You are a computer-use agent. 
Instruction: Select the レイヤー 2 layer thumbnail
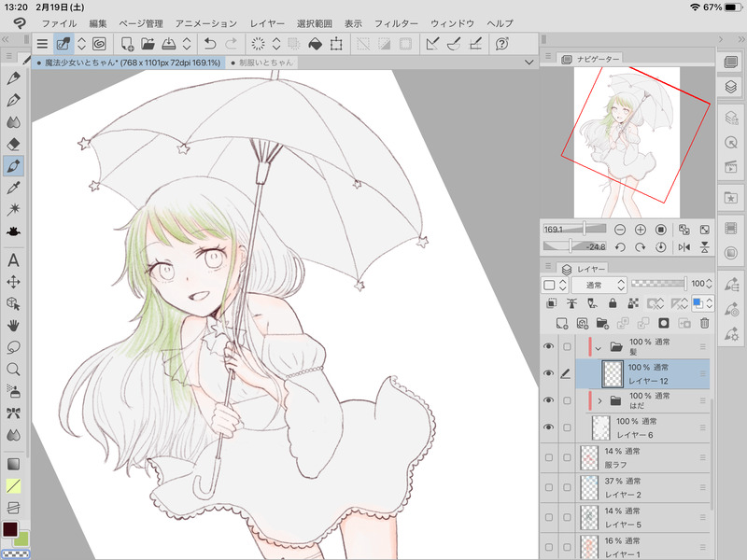coord(589,485)
